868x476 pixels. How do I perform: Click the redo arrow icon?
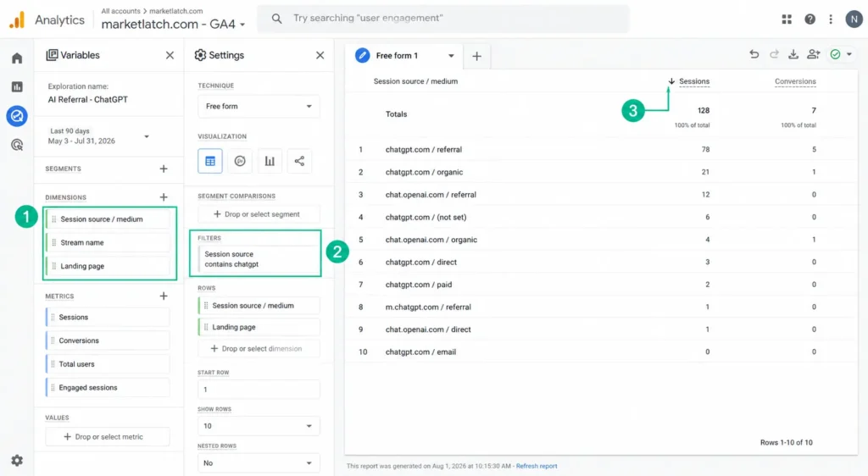774,54
